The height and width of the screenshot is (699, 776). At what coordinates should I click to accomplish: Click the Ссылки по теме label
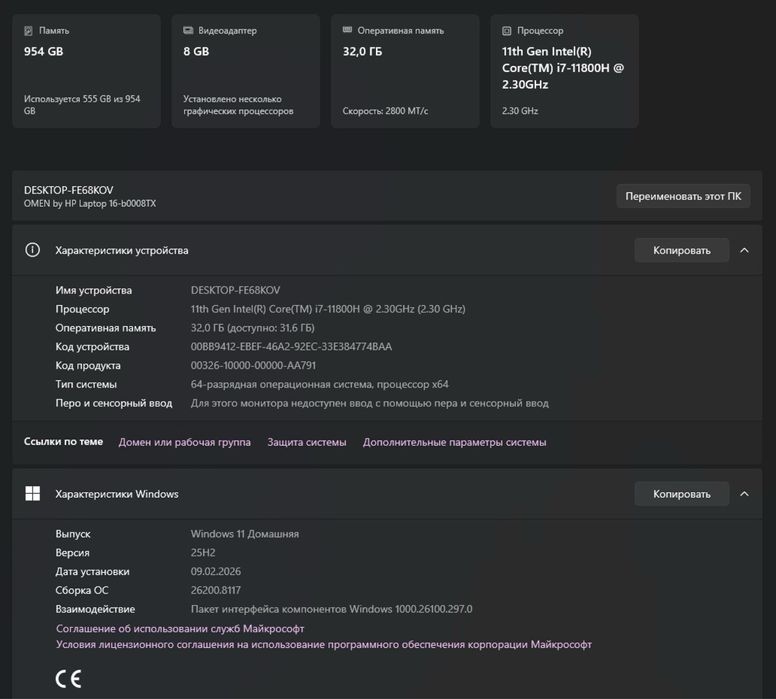tap(63, 442)
